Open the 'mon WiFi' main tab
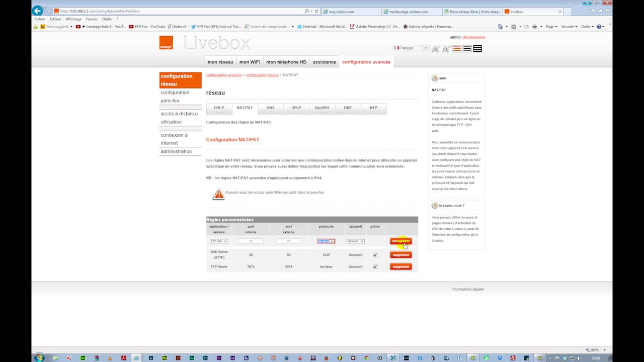 [250, 62]
